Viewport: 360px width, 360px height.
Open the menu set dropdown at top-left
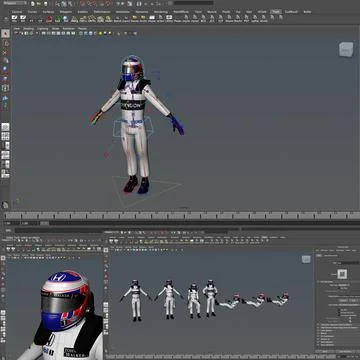[x=15, y=3]
